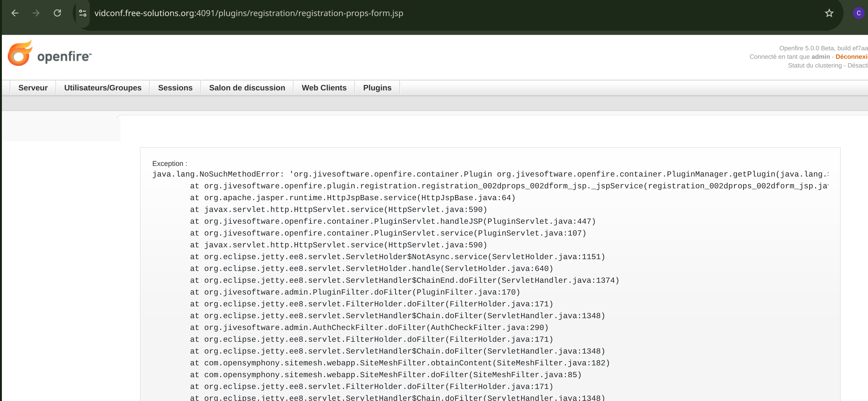This screenshot has height=401, width=868.
Task: Go forward with the browser forward arrow
Action: coord(36,13)
